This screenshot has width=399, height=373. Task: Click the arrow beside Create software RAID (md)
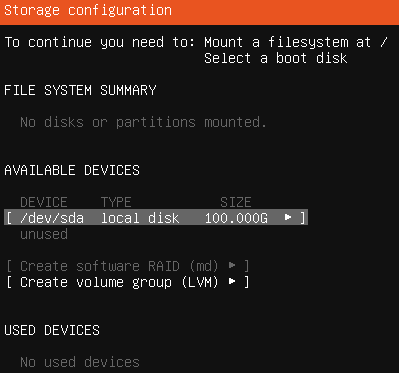[232, 266]
